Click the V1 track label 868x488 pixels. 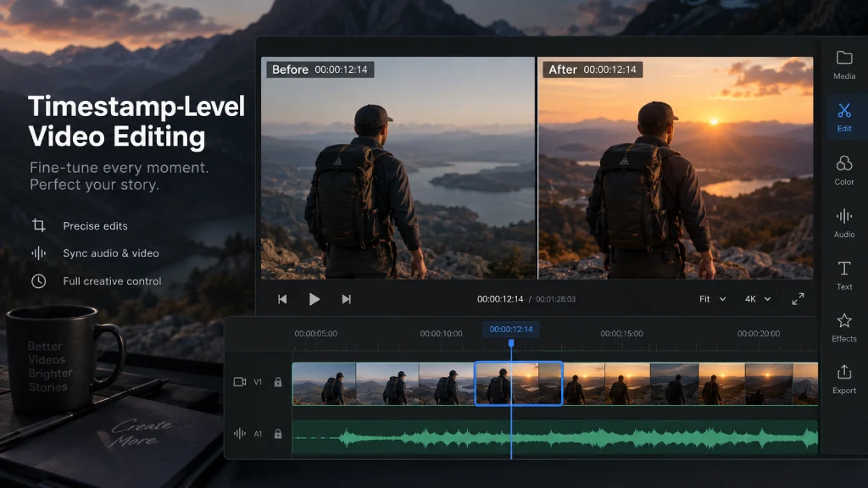coord(258,382)
